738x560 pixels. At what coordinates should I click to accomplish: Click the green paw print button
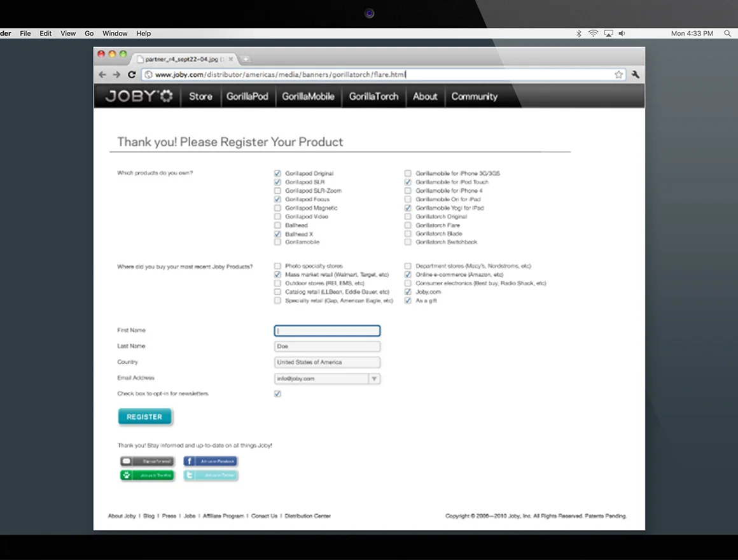pos(147,475)
